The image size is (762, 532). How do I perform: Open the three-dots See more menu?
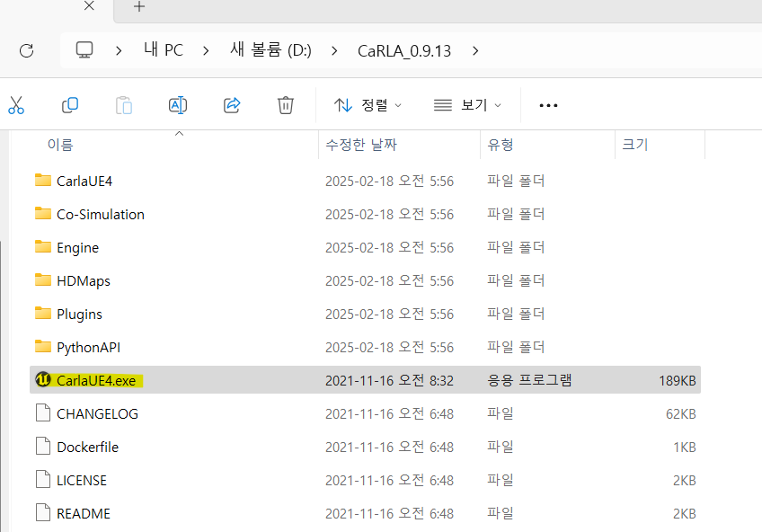coord(548,105)
